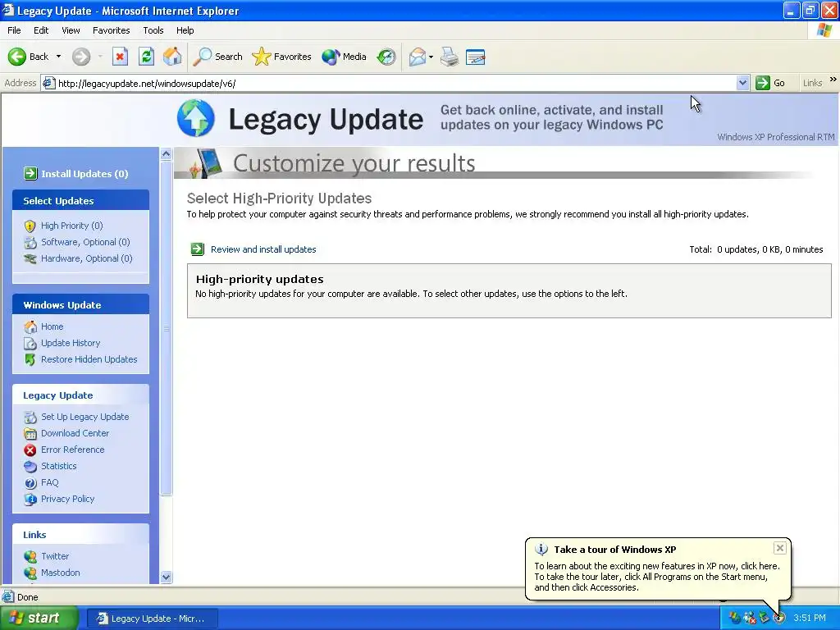Click the Back arrow toolbar icon
This screenshot has width=840, height=630.
click(17, 57)
